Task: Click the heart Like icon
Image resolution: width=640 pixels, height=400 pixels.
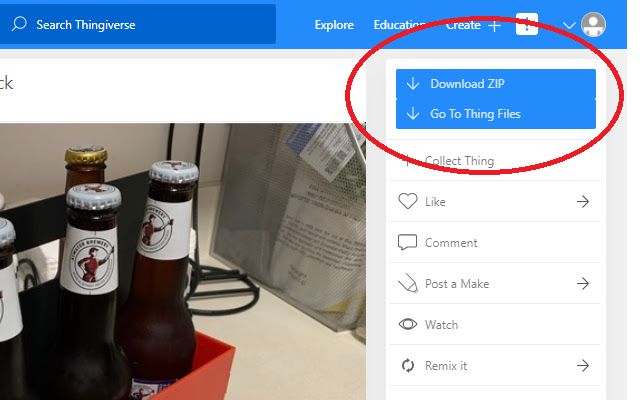Action: [407, 202]
